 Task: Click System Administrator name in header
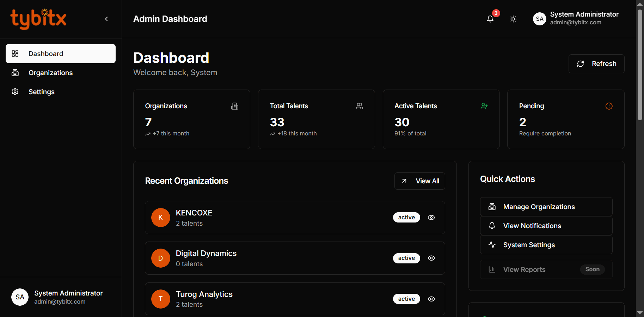[584, 14]
